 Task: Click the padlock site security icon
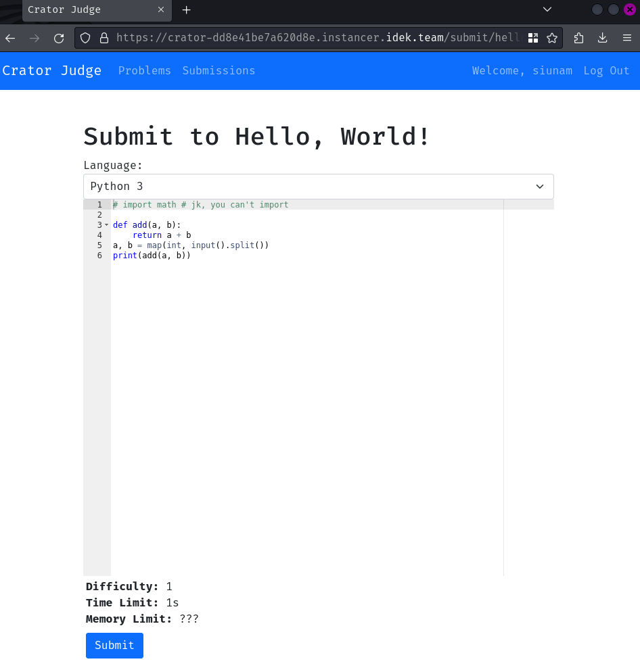pos(104,38)
